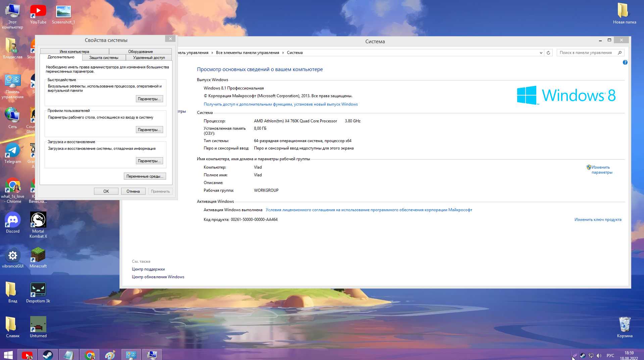Open the Этот компьютер desktop icon

point(12,16)
